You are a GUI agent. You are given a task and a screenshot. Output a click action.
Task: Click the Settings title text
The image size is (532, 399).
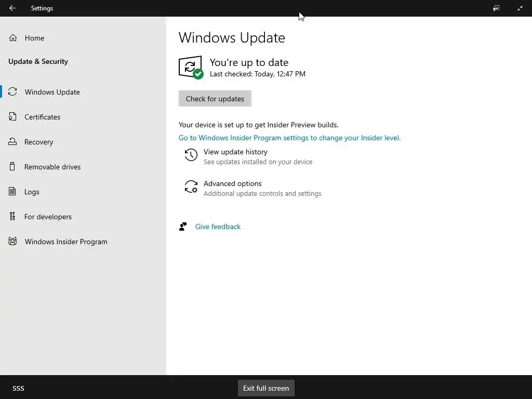(x=42, y=8)
